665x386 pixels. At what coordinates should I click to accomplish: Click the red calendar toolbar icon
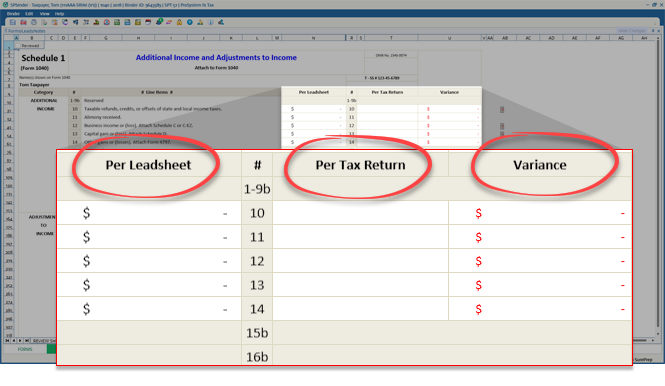[148, 22]
